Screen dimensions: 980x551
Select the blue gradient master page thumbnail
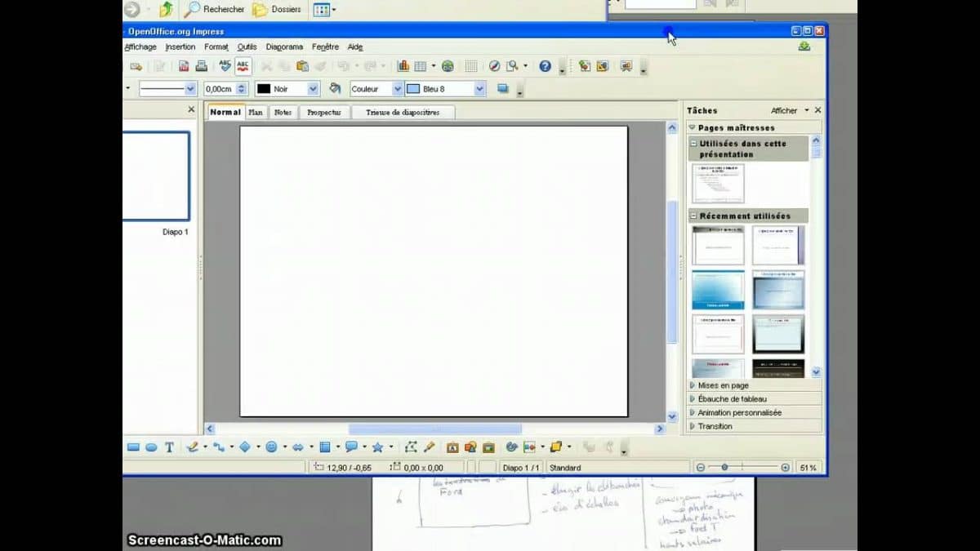(x=718, y=290)
